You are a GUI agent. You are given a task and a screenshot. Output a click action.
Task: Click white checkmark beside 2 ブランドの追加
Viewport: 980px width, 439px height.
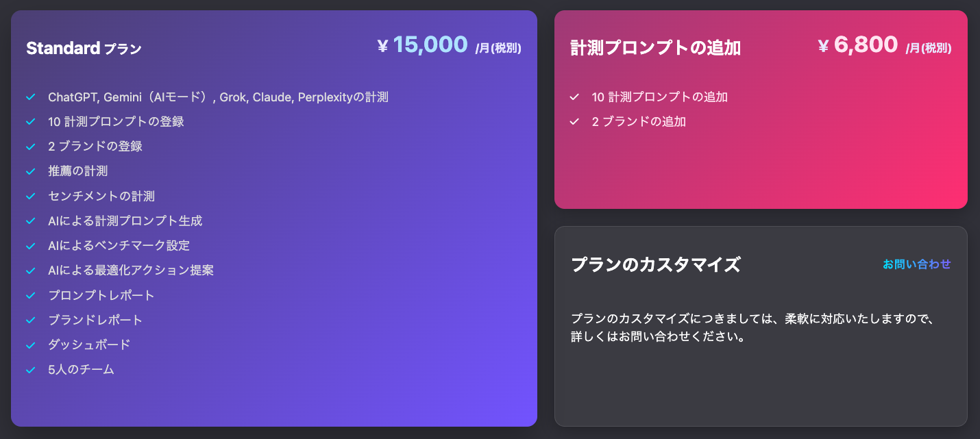pos(574,122)
